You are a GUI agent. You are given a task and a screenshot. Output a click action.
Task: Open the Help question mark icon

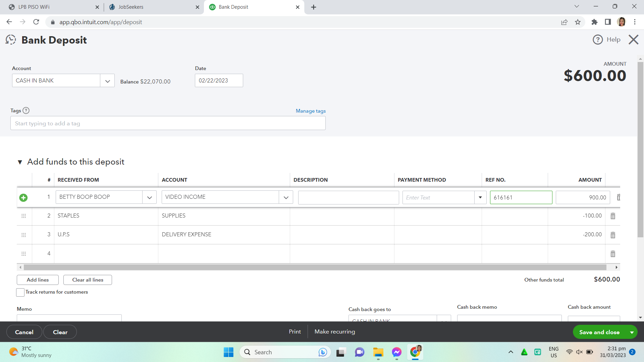[598, 40]
